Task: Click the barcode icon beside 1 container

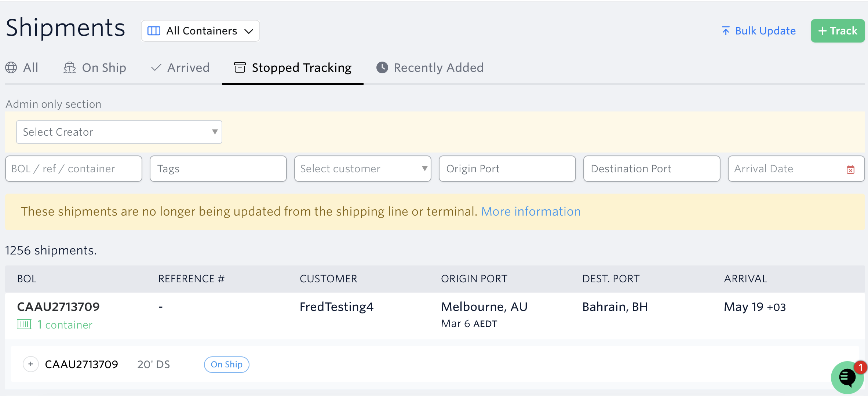Action: pyautogui.click(x=24, y=324)
